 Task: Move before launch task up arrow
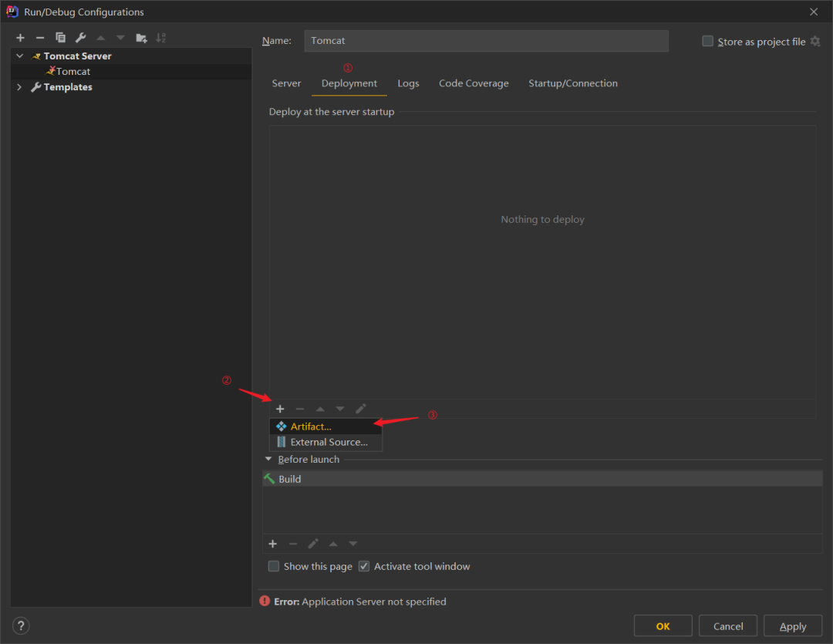coord(333,544)
